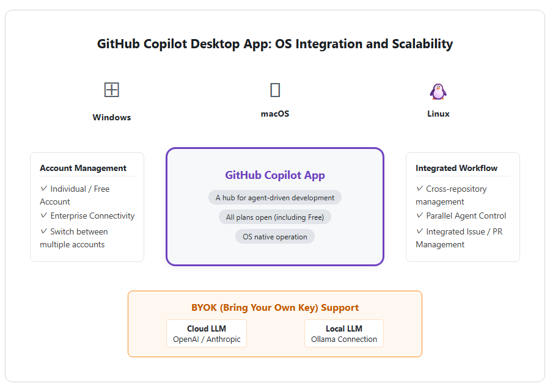
Task: Click the Linux penguin icon
Action: (438, 92)
